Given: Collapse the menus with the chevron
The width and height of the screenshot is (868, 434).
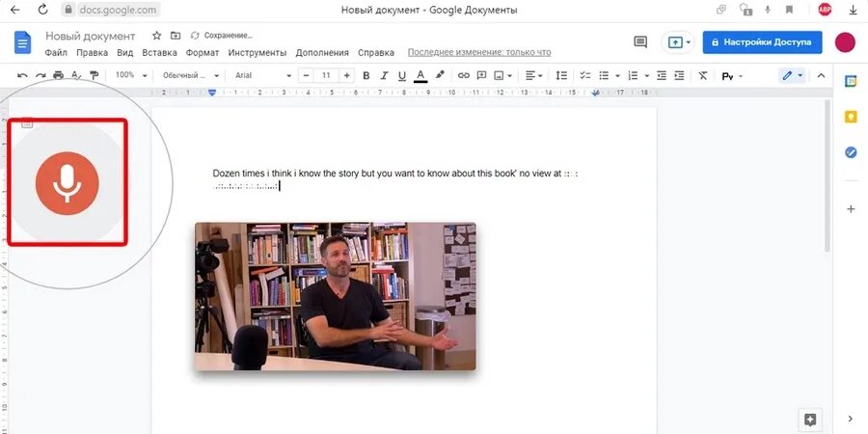Looking at the screenshot, I should point(821,76).
